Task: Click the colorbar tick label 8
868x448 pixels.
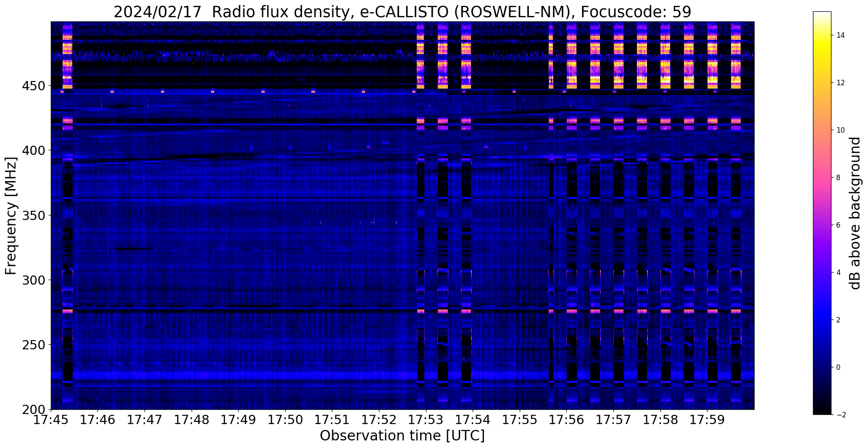Action: (838, 178)
